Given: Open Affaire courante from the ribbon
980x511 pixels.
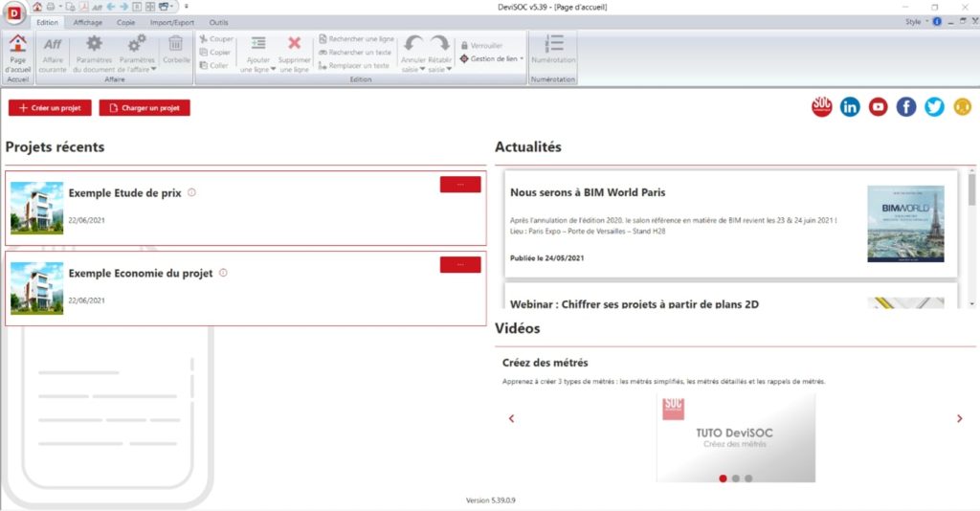Looking at the screenshot, I should [x=53, y=54].
